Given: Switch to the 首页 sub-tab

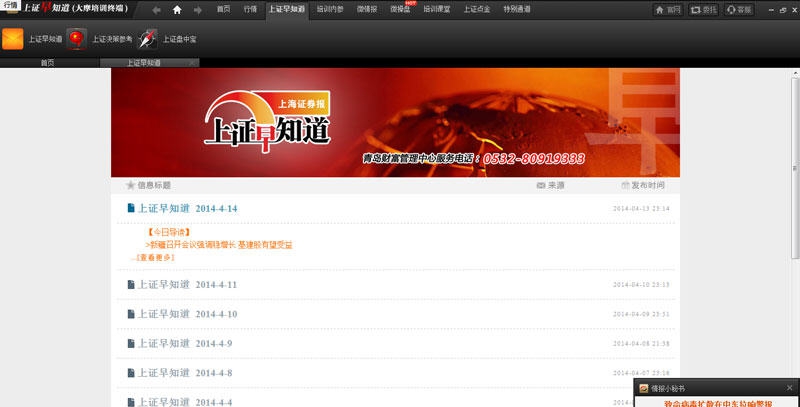Looking at the screenshot, I should (49, 63).
